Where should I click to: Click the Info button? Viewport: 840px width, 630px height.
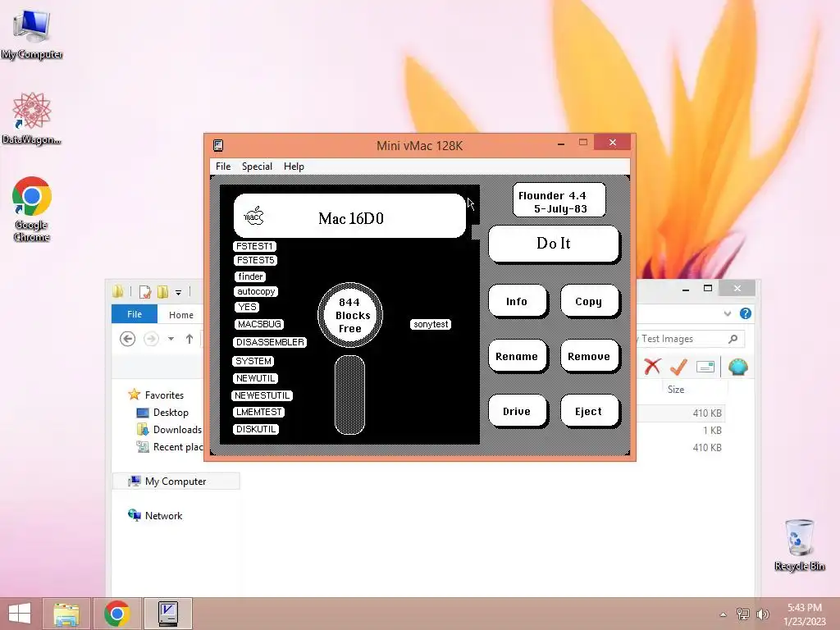coord(517,301)
